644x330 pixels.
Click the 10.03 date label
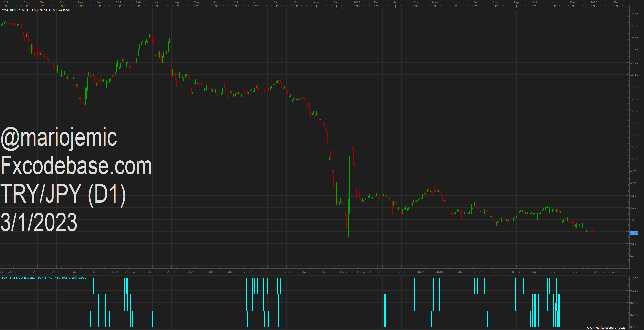401,272
